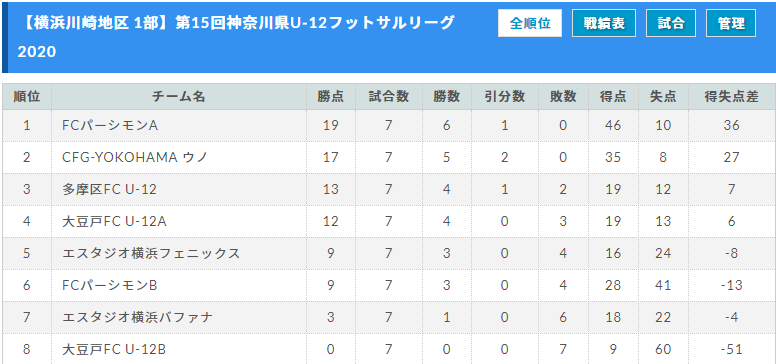Click the 勝点 column header
The width and height of the screenshot is (776, 364).
(330, 97)
